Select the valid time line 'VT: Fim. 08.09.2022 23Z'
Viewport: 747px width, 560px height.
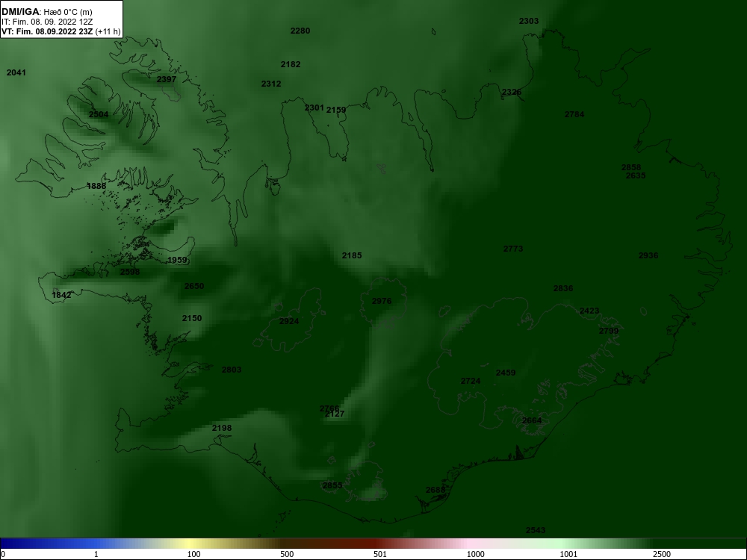click(47, 32)
